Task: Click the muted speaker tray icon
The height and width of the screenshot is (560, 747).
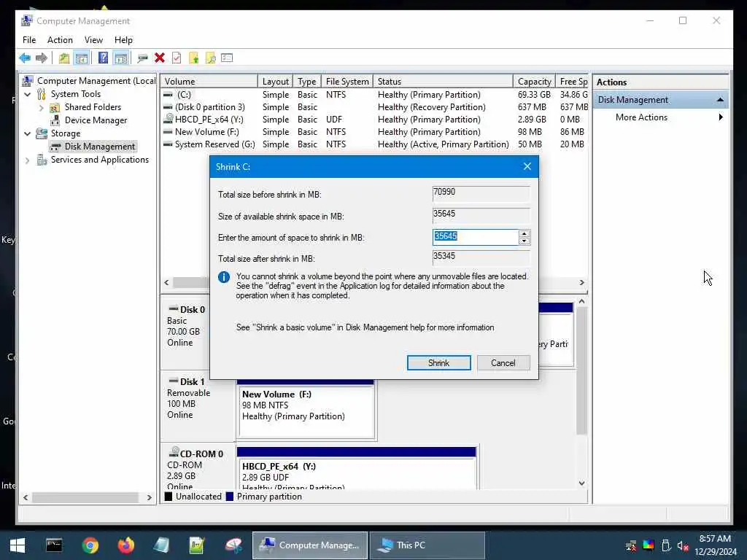Action: coord(683,545)
